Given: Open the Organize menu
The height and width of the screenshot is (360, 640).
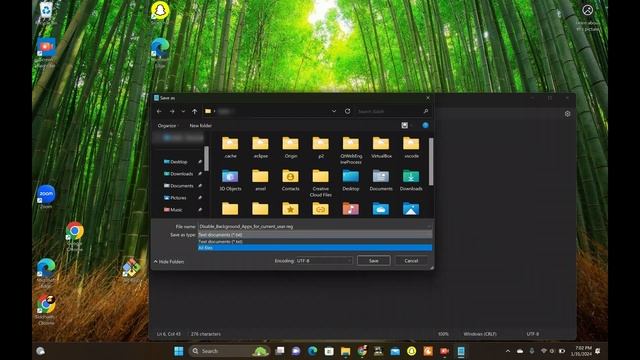Looking at the screenshot, I should click(x=167, y=125).
